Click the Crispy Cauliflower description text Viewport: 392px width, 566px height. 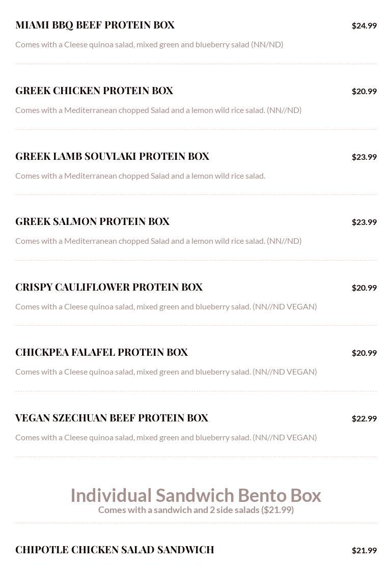[x=166, y=306]
